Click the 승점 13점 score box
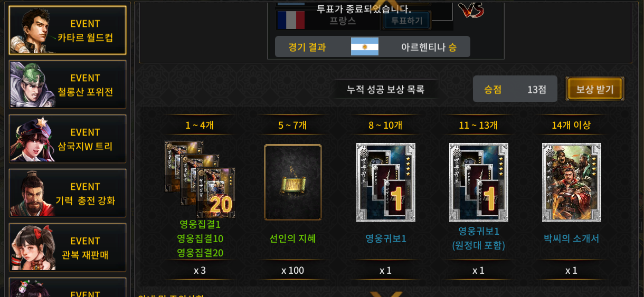The height and width of the screenshot is (297, 644). (515, 89)
